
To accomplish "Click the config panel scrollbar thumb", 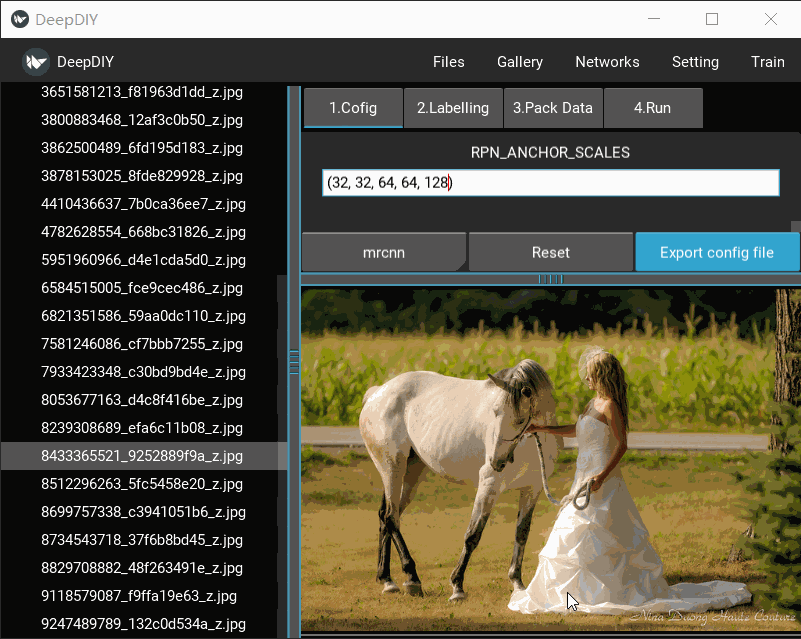I will [x=795, y=226].
